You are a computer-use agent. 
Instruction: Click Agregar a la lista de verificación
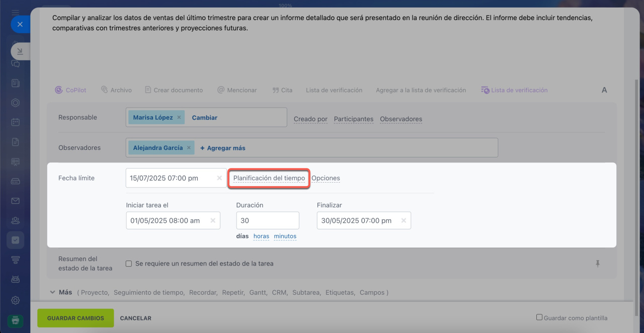point(421,90)
